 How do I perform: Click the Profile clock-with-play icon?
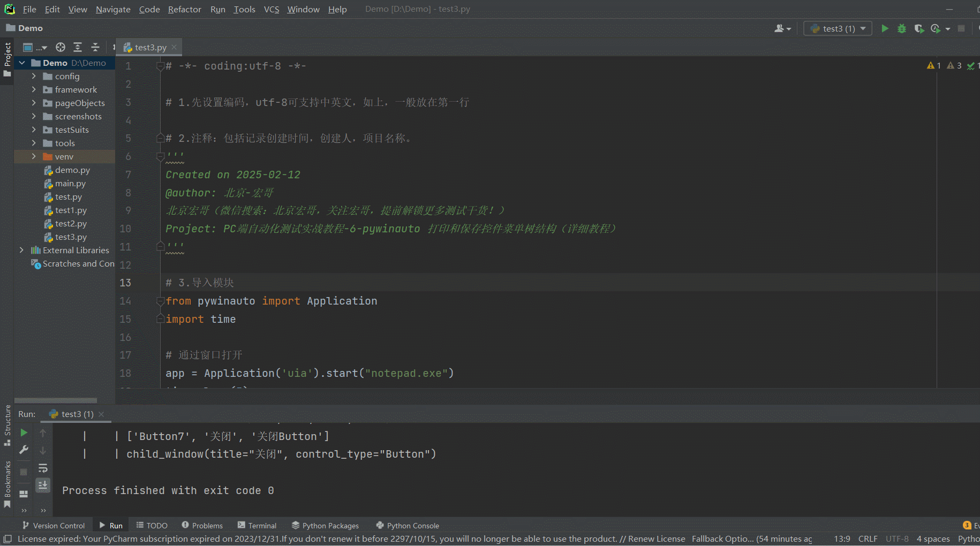click(936, 28)
